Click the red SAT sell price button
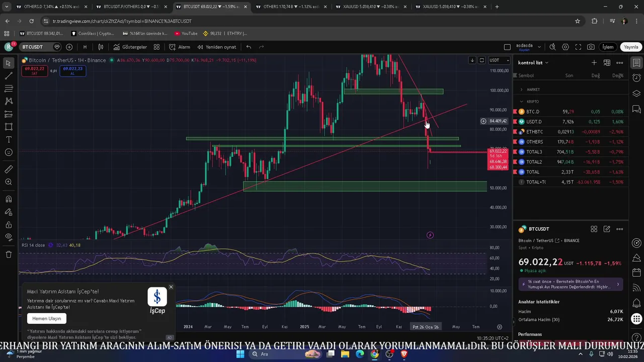644x362 pixels. pos(34,71)
